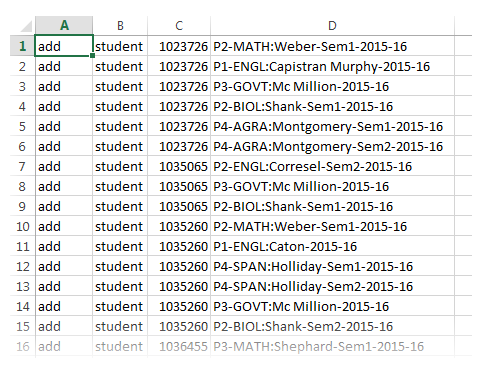
Task: Select row 11 header
Action: coord(22,246)
